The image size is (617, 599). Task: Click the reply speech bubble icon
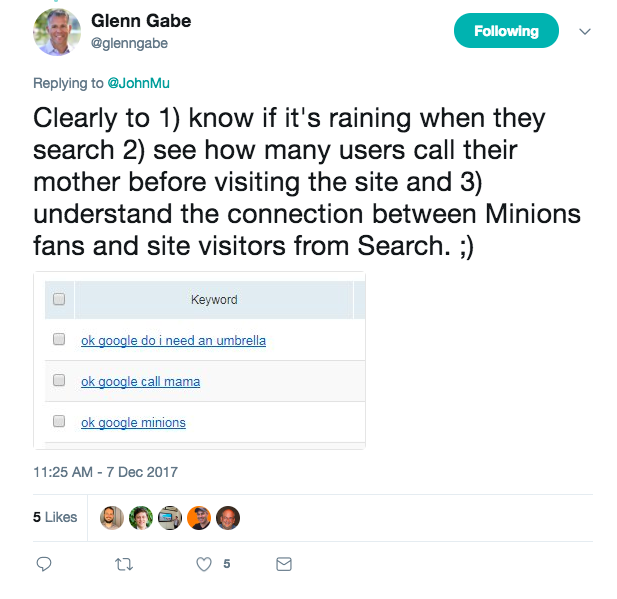[x=43, y=565]
